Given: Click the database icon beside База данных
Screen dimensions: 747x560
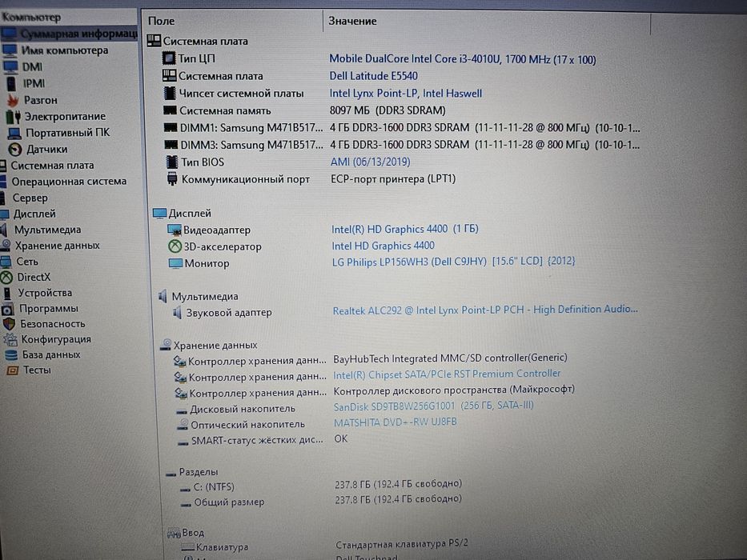Looking at the screenshot, I should tap(11, 354).
